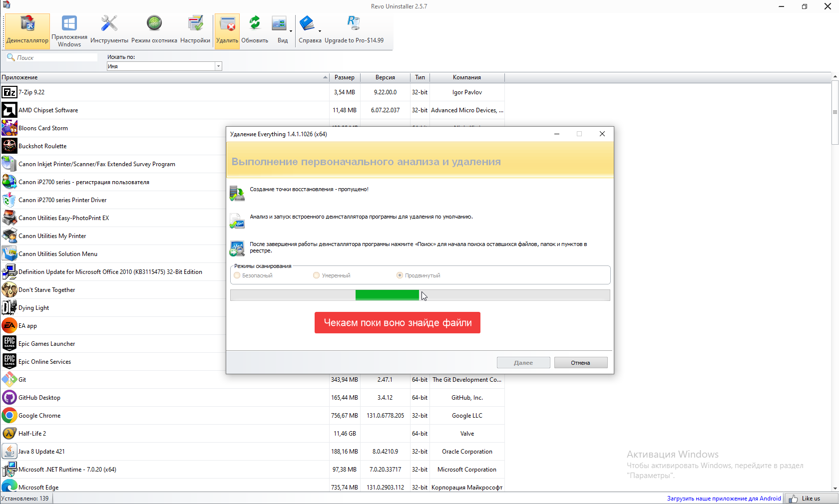Select Canon Utilities My Printer icon
Viewport: 839px width, 504px height.
9,236
